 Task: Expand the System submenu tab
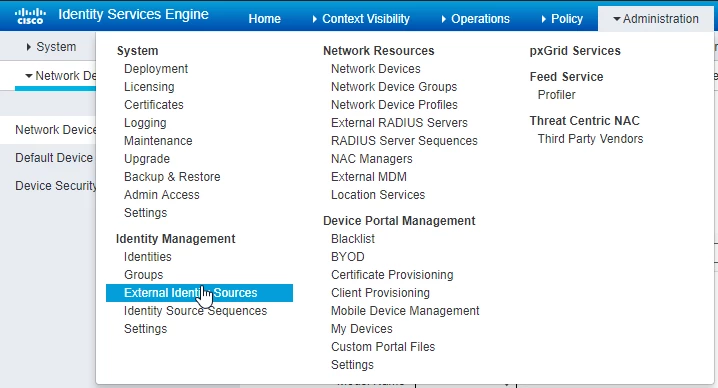(51, 47)
